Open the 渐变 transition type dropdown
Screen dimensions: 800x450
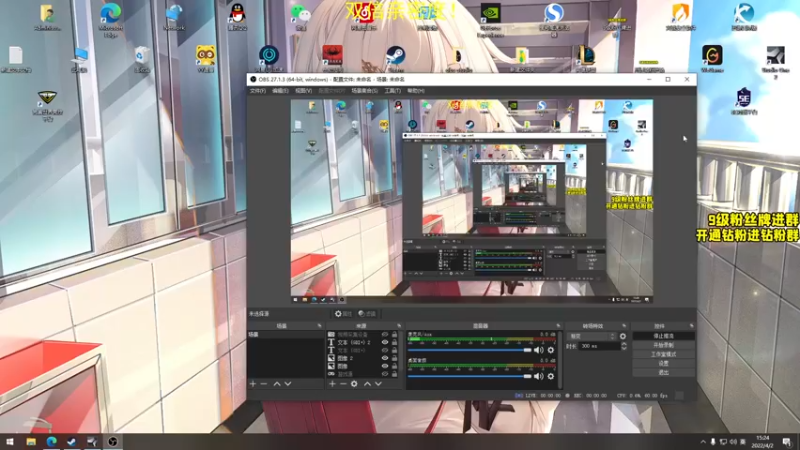pos(591,336)
